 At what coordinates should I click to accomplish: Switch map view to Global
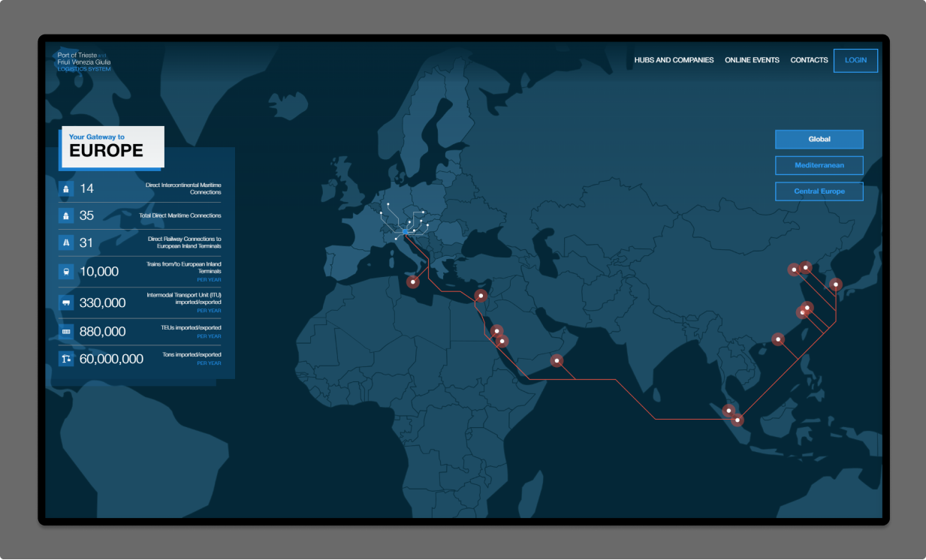point(819,140)
